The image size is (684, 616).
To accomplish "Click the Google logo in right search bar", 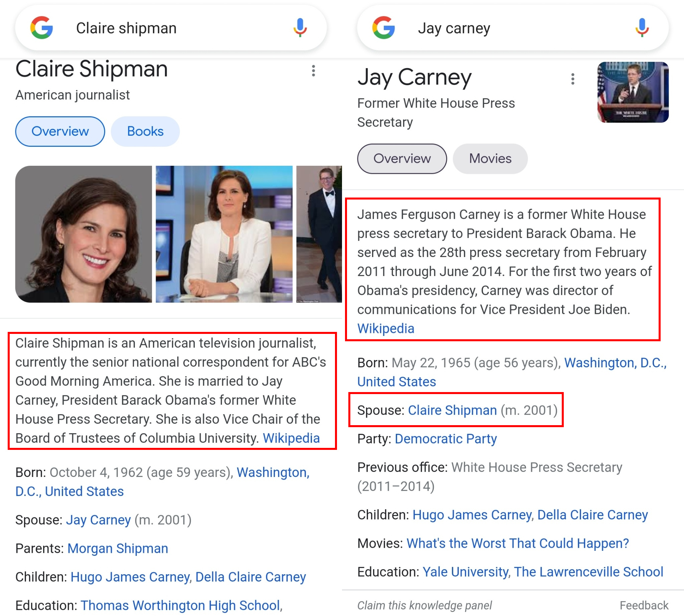I will click(x=384, y=28).
